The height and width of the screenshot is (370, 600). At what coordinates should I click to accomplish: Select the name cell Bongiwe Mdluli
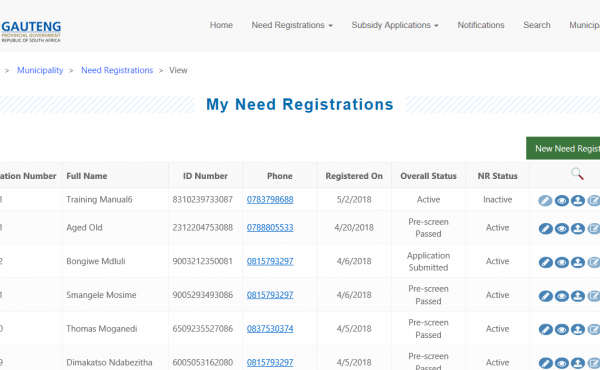[96, 261]
